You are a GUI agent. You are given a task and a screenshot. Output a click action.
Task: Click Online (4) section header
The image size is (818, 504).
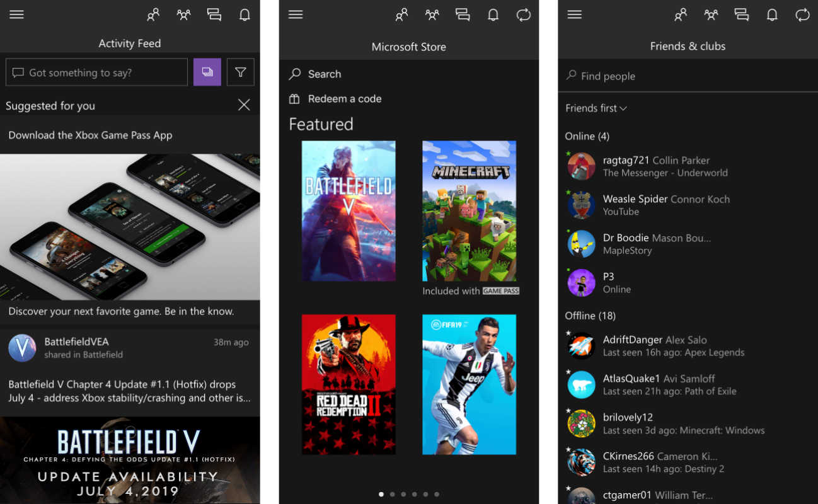587,136
